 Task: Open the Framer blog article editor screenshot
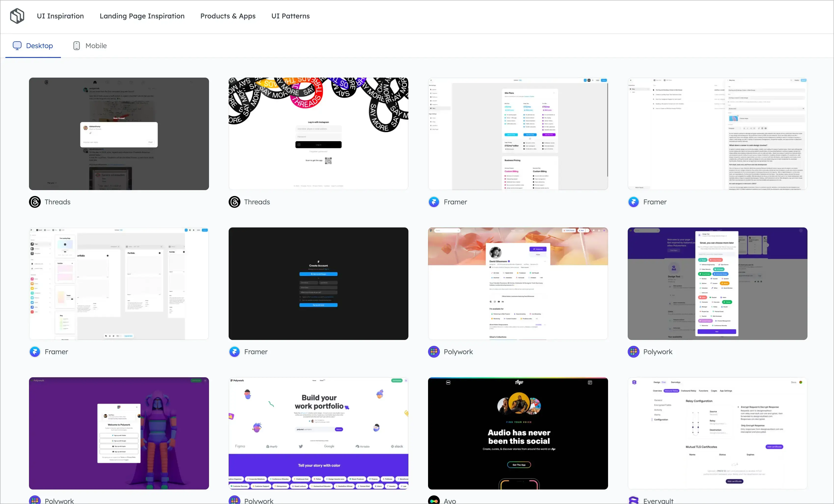[717, 134]
